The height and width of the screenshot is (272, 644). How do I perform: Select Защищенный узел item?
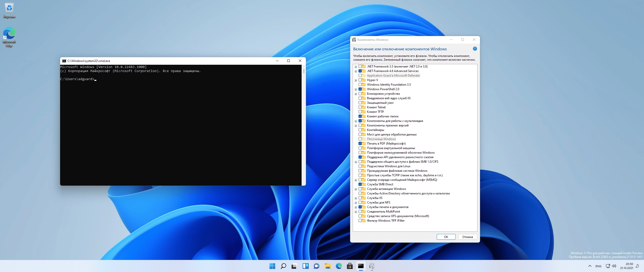(x=380, y=103)
